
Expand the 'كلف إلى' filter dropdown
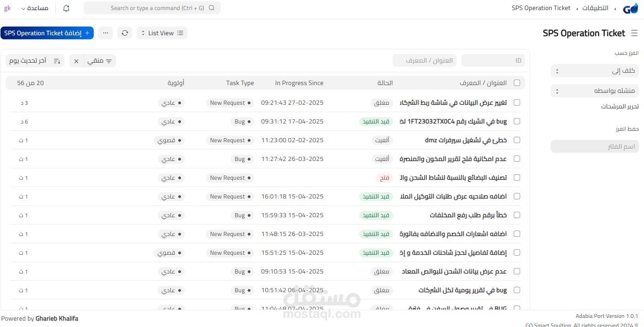click(595, 71)
